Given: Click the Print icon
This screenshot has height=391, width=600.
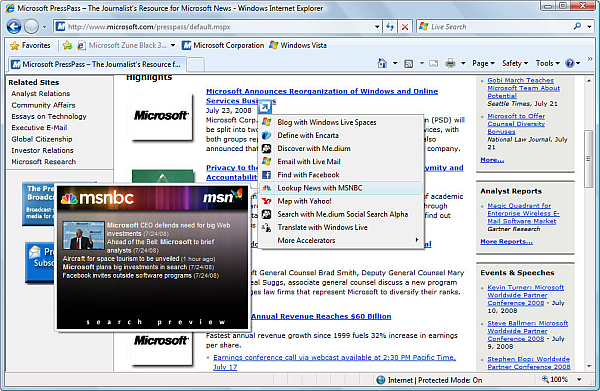Looking at the screenshot, I should coord(450,64).
